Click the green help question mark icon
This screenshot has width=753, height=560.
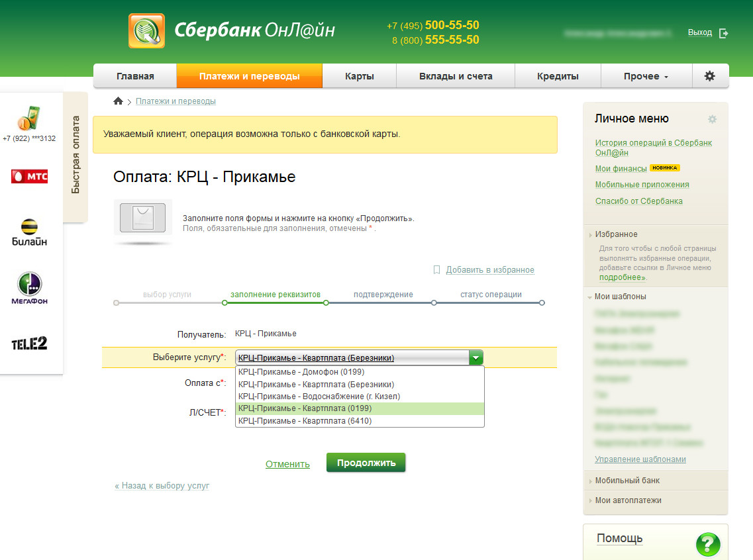click(707, 544)
